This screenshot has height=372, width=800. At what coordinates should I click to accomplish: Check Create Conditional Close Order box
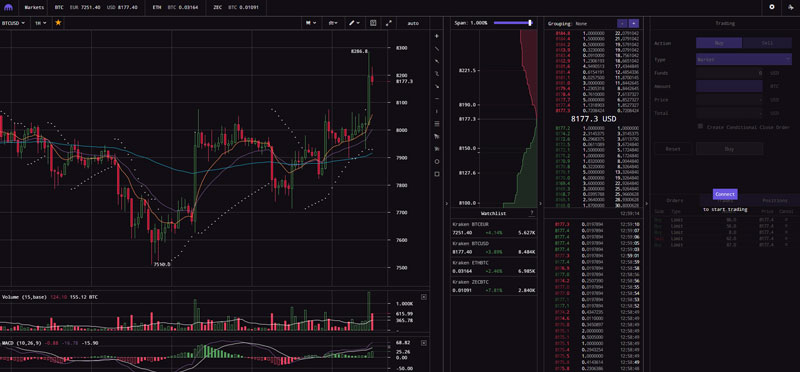click(700, 127)
